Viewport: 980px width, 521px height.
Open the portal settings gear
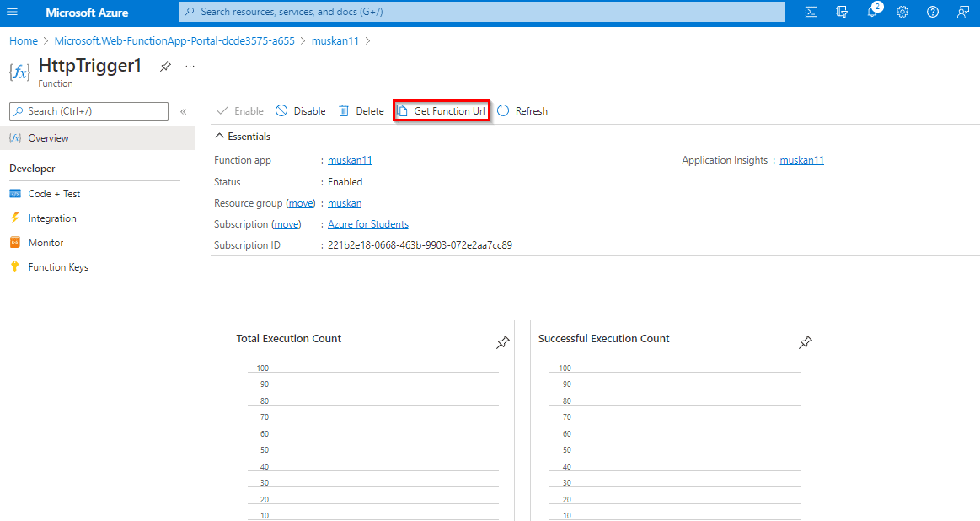(902, 12)
